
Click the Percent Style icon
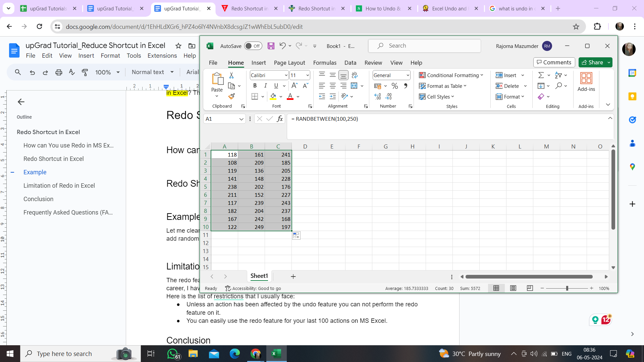(x=395, y=86)
